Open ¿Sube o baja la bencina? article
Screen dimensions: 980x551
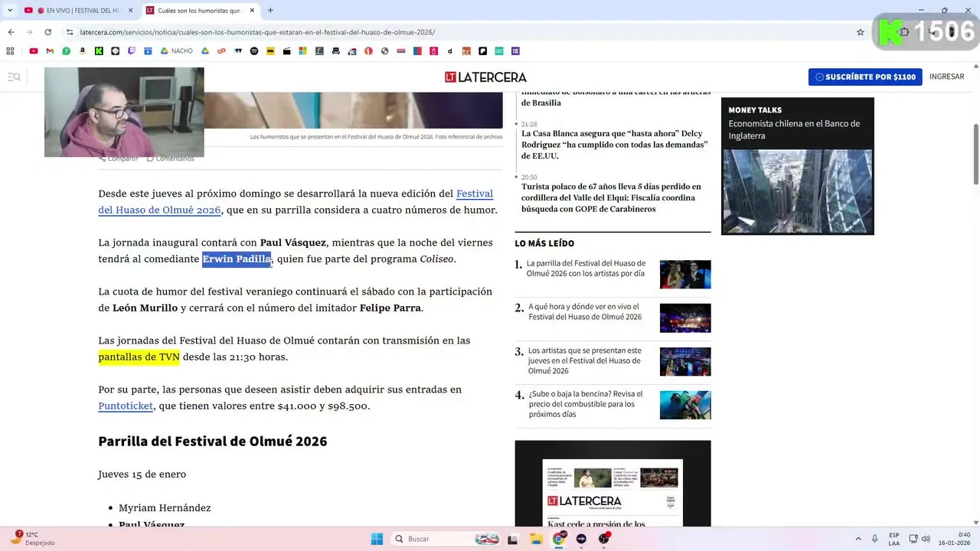point(585,404)
